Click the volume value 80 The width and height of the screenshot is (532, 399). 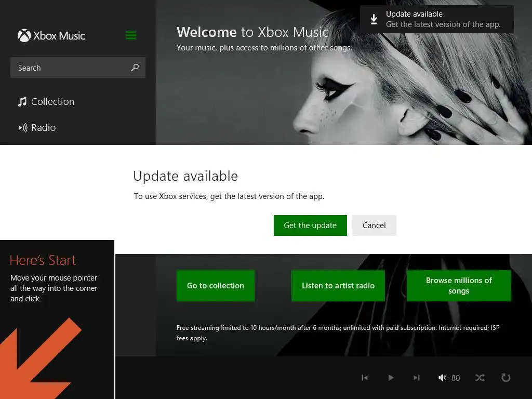tap(456, 378)
